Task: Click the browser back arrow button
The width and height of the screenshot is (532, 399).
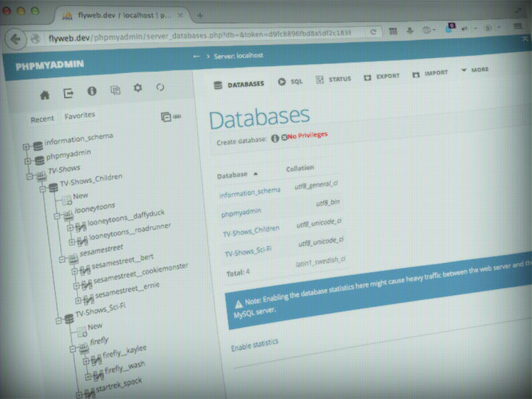Action: 16,39
